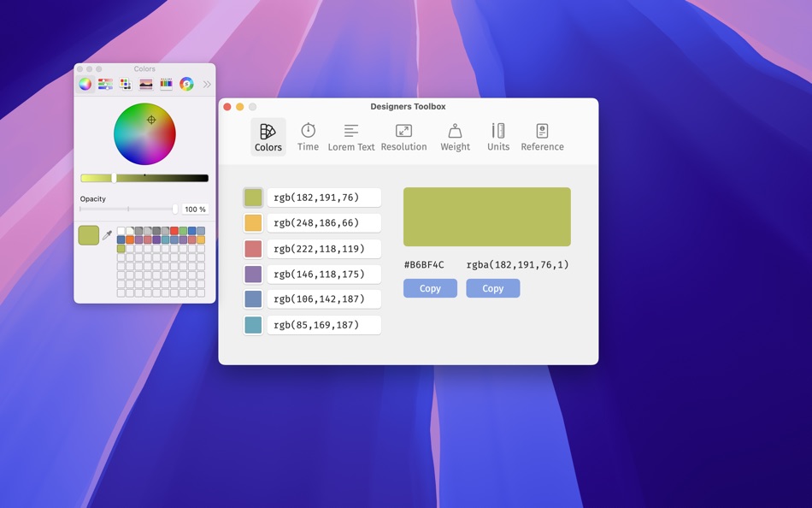Open the Image Palettes picker
Viewport: 812px width, 508px height.
145,83
